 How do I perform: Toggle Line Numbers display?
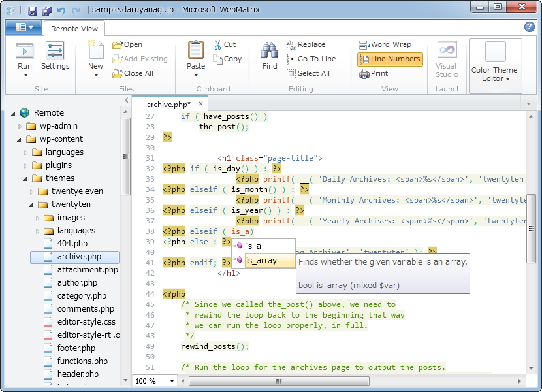[390, 59]
